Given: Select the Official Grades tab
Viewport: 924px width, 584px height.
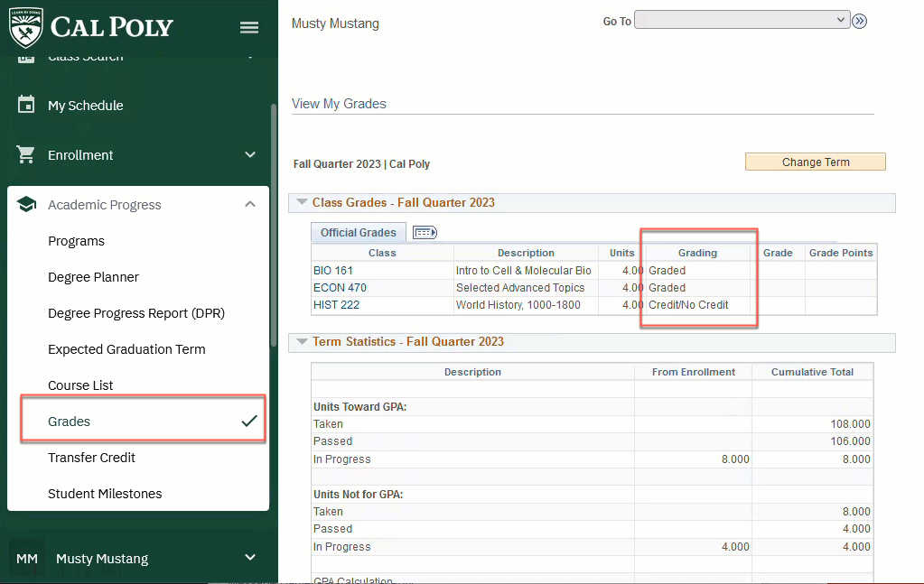Looking at the screenshot, I should tap(359, 233).
